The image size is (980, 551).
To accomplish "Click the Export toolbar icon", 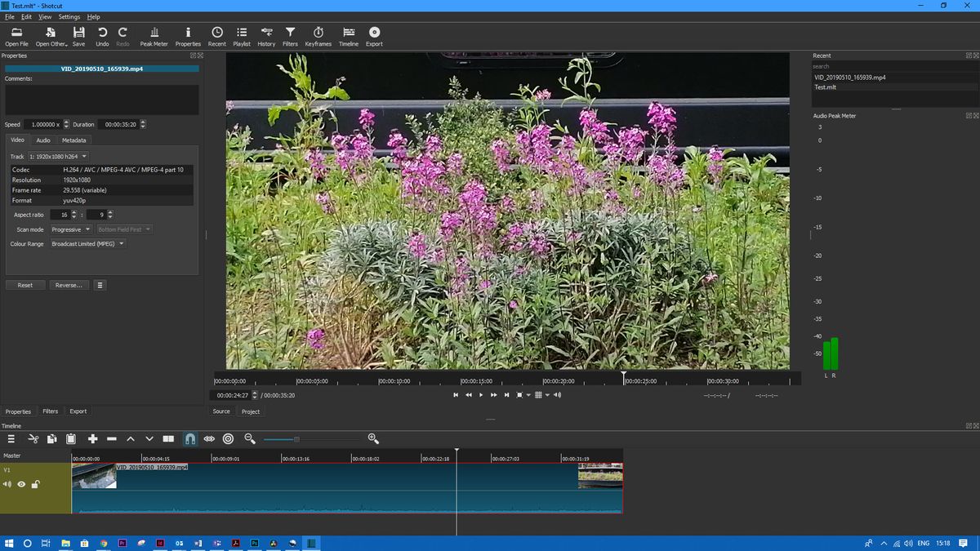I will [374, 35].
